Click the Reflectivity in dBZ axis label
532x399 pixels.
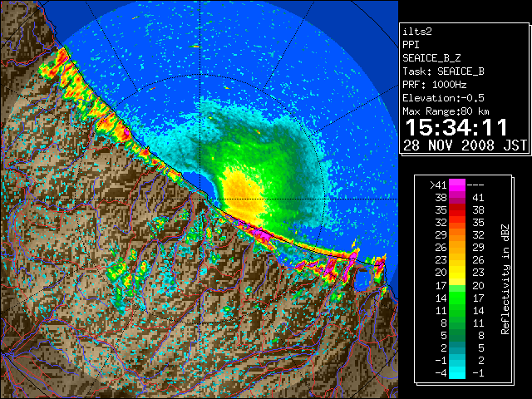tap(505, 279)
